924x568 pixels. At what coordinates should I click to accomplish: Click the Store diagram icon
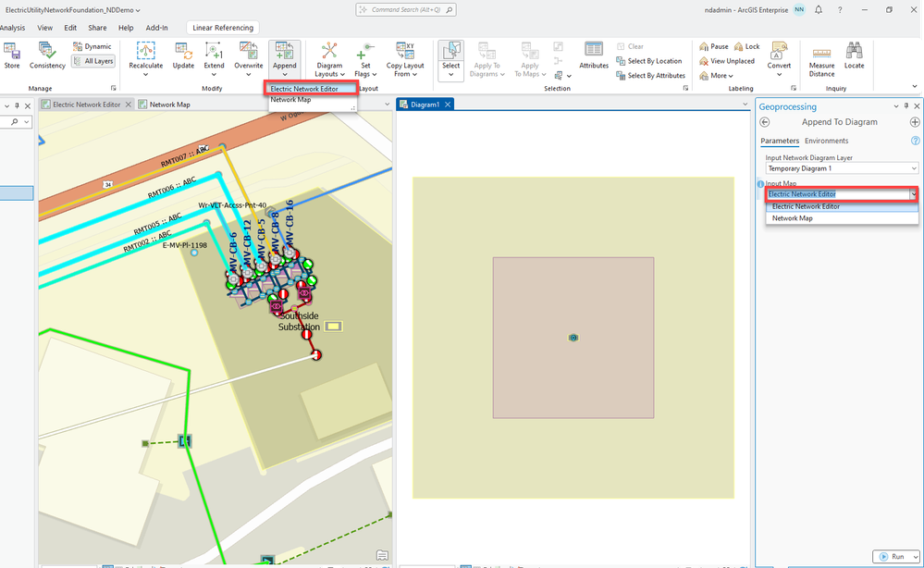(12, 56)
